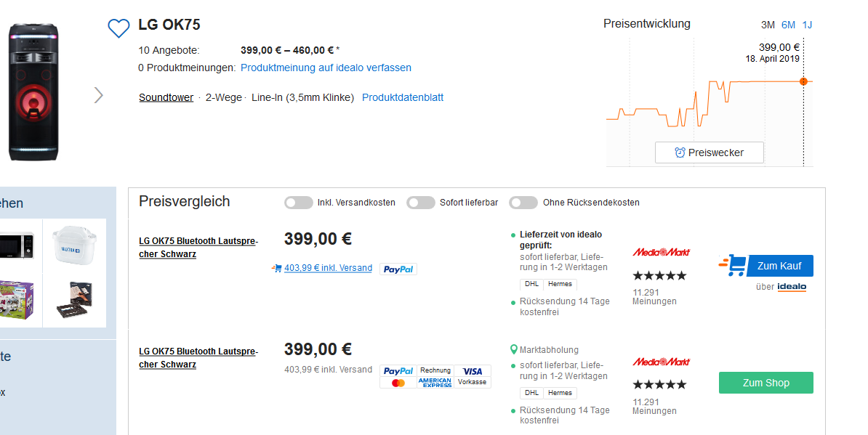
Task: Open the Produktdatenblatt link
Action: pyautogui.click(x=403, y=97)
